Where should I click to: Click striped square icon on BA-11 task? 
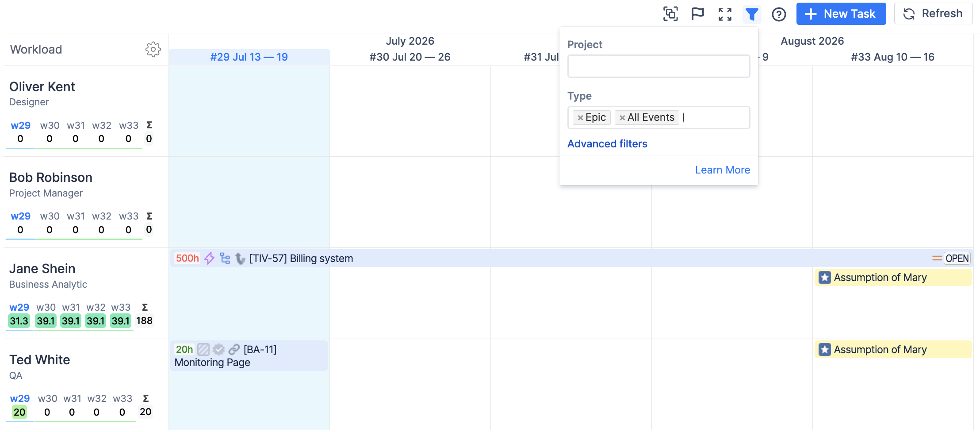pyautogui.click(x=203, y=350)
